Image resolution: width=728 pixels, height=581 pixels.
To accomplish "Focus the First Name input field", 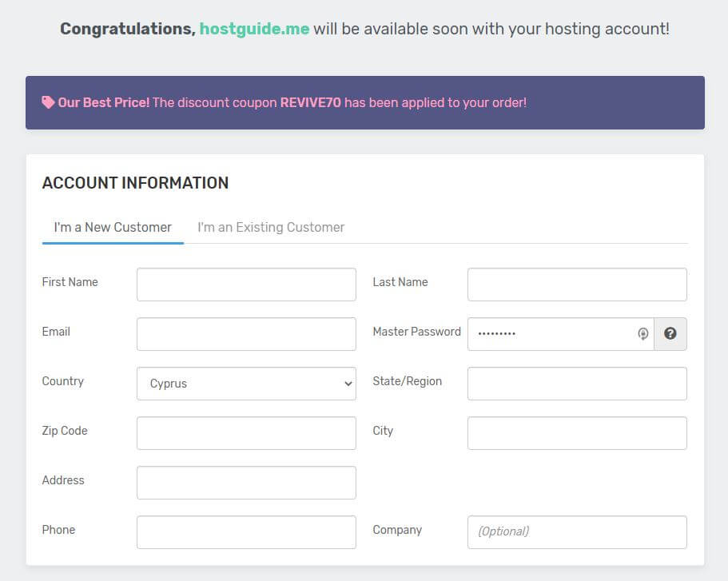I will click(246, 285).
